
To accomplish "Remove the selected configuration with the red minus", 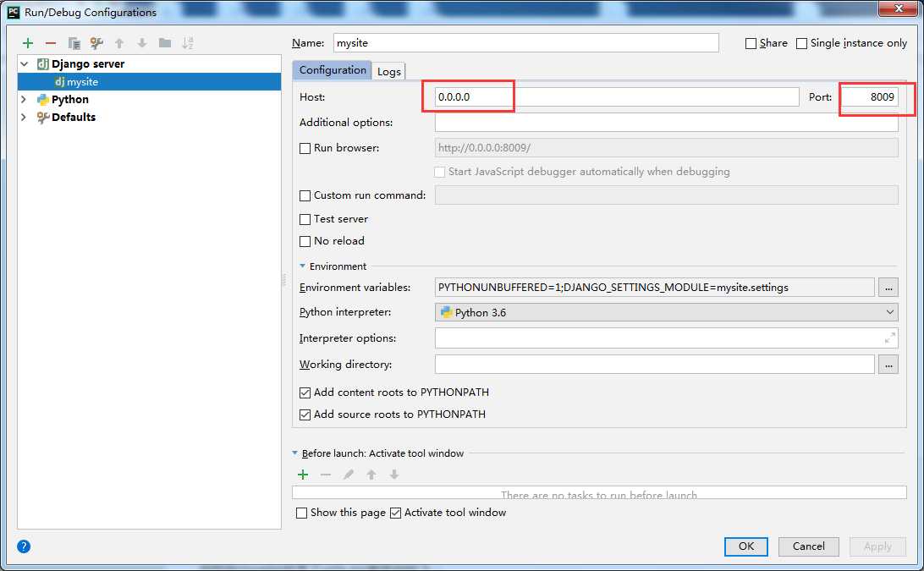I will pos(51,43).
